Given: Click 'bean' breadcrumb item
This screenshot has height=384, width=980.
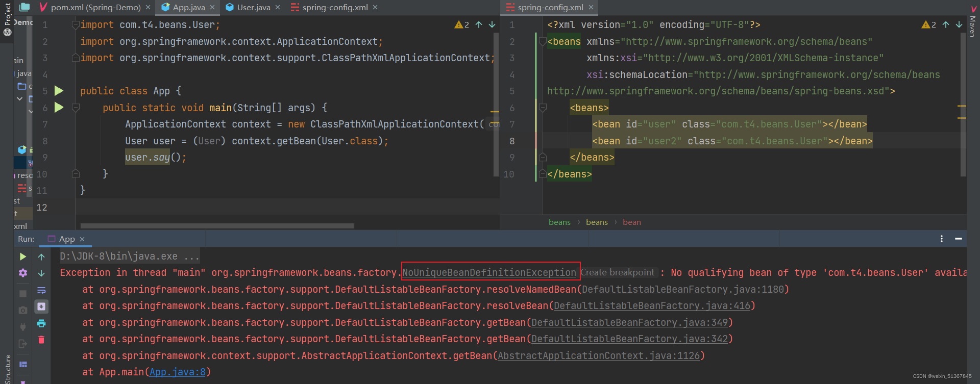Looking at the screenshot, I should click(632, 222).
